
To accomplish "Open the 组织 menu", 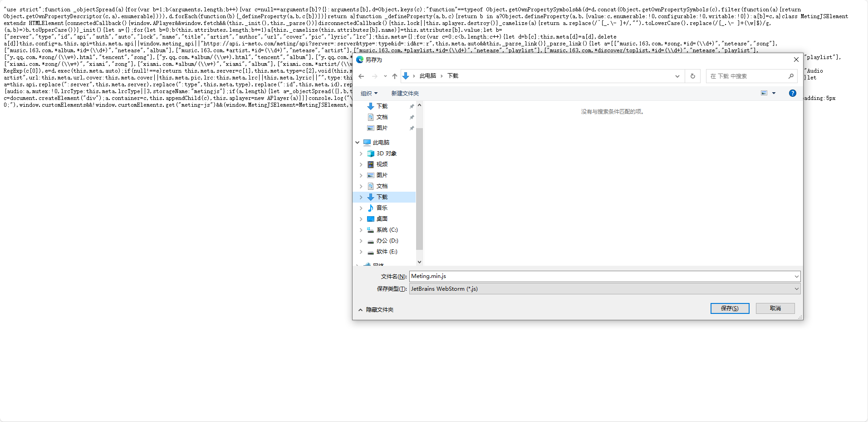I will 369,94.
